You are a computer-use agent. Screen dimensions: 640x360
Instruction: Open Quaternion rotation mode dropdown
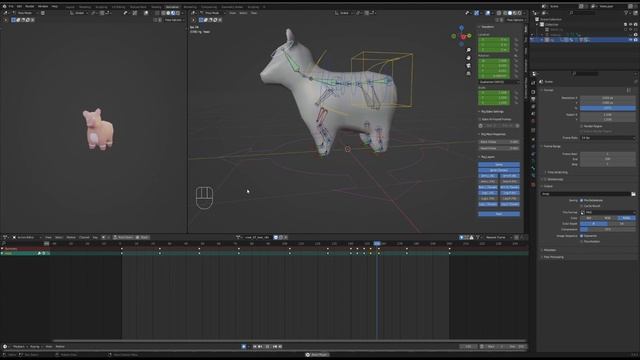(499, 82)
